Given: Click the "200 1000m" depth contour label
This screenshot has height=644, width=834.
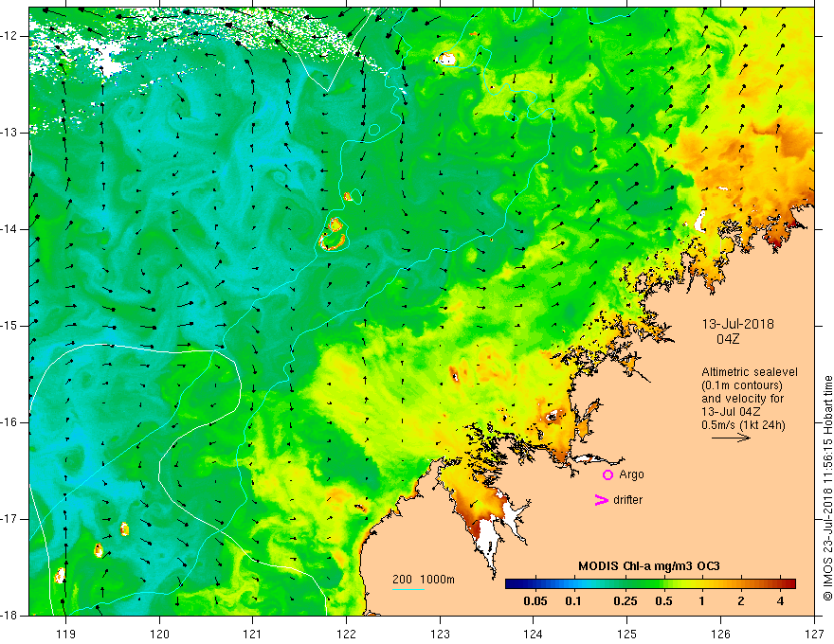Looking at the screenshot, I should [424, 580].
